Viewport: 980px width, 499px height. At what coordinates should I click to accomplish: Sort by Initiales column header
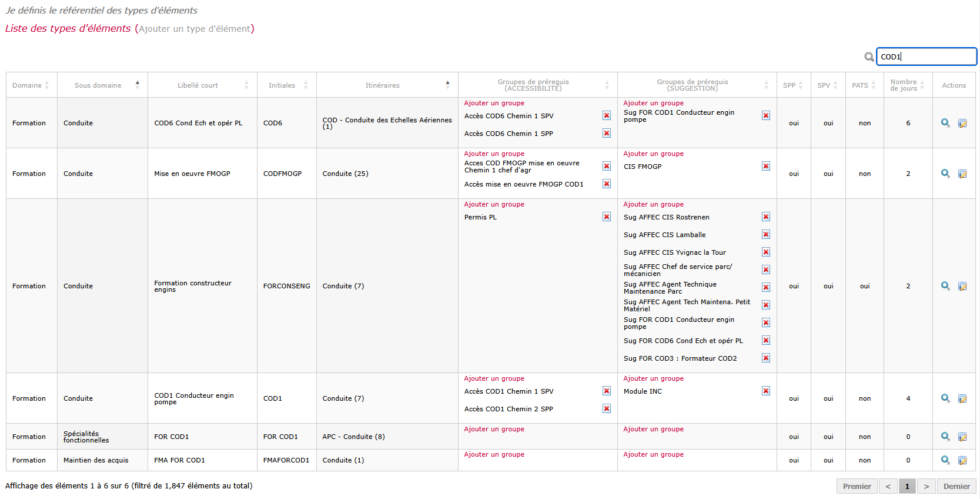287,85
